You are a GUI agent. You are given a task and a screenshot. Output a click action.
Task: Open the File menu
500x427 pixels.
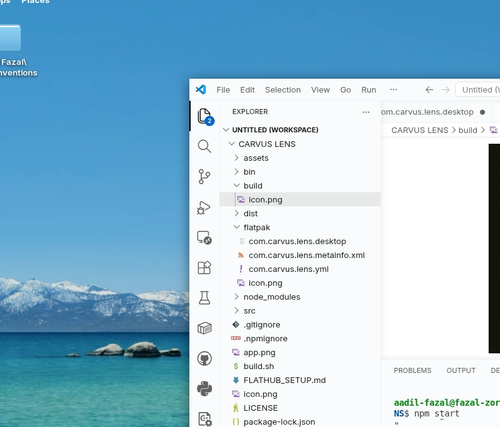coord(223,90)
